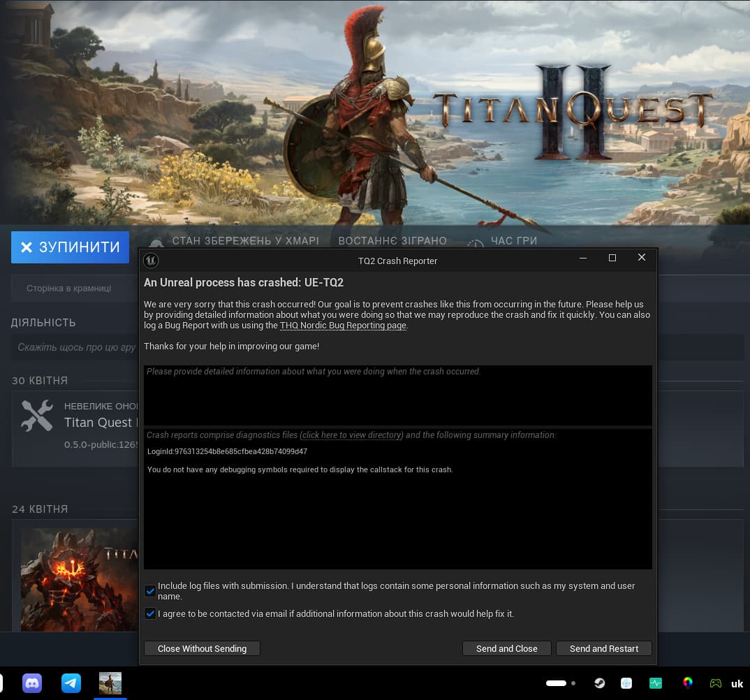Minimize the TQ2 Crash Reporter window
The height and width of the screenshot is (700, 750).
[x=583, y=258]
